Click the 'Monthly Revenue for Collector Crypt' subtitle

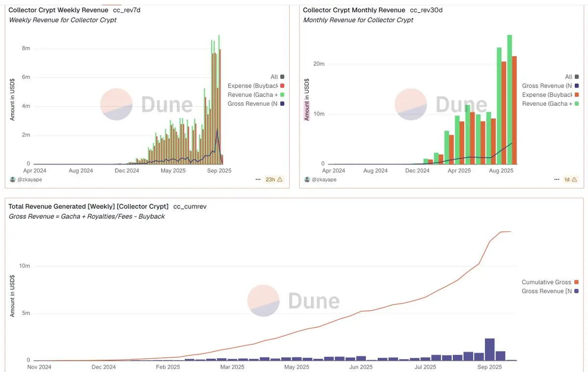coord(358,20)
